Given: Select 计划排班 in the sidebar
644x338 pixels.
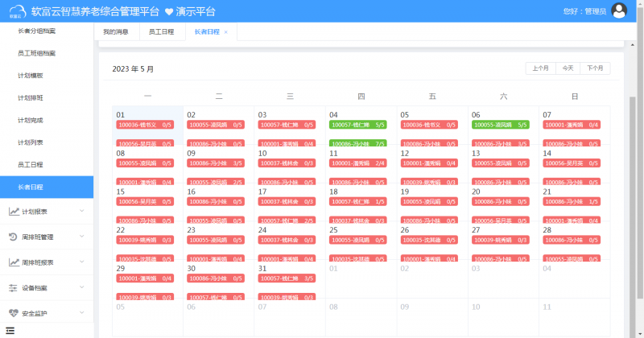Looking at the screenshot, I should 31,97.
